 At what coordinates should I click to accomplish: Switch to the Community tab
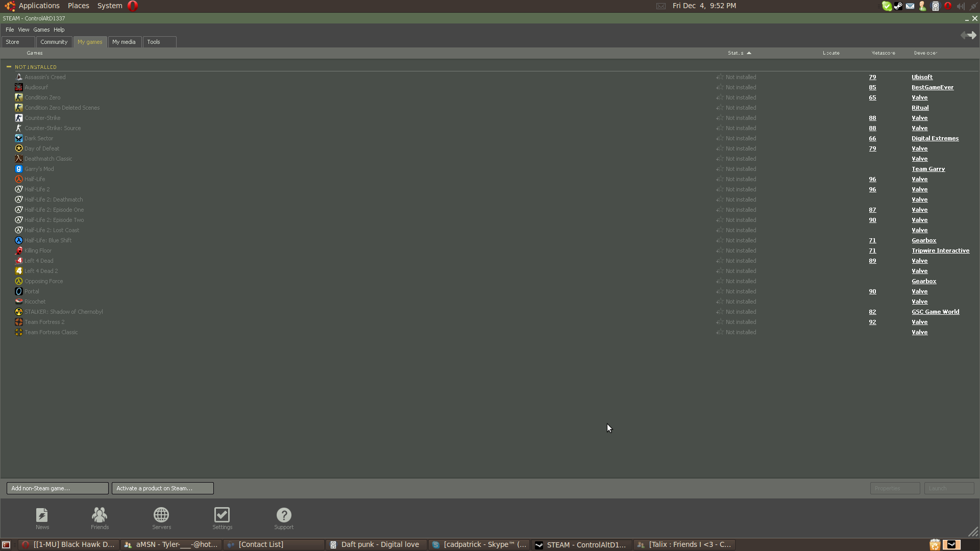[x=54, y=42]
